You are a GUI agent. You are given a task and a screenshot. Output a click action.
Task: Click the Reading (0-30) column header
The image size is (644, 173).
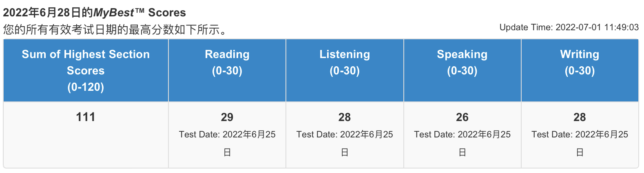pyautogui.click(x=227, y=70)
